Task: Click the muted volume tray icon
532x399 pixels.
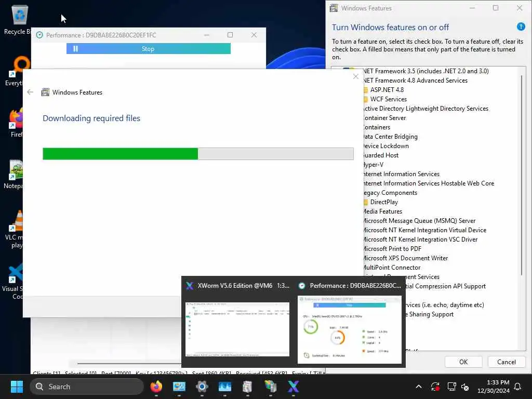Action: pos(465,387)
